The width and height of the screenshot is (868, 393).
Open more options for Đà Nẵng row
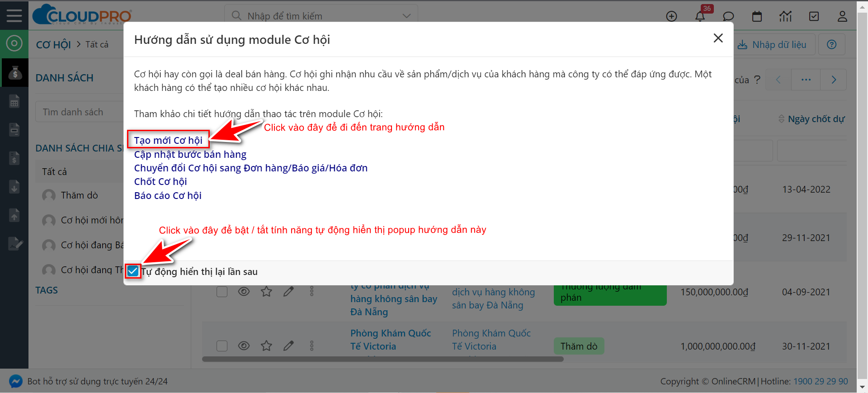pos(311,292)
